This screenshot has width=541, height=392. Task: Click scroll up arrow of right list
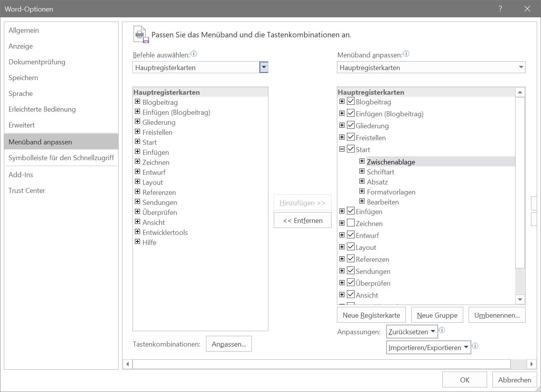520,92
